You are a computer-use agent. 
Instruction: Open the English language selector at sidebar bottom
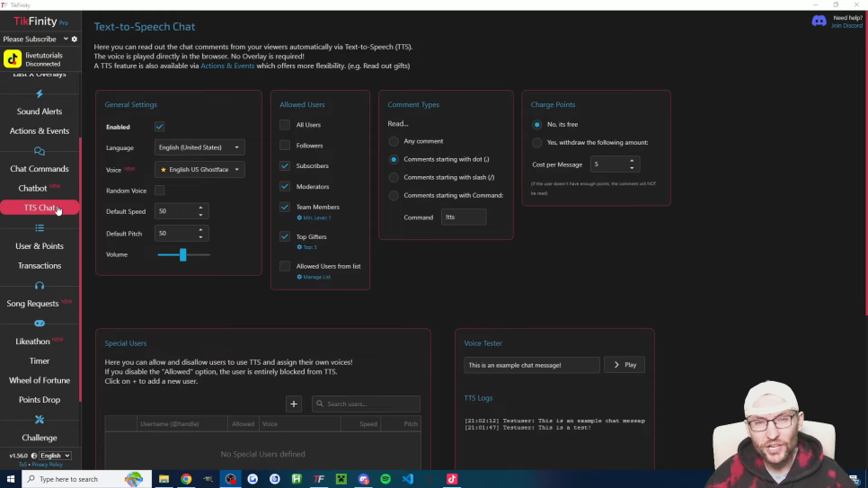click(x=54, y=456)
